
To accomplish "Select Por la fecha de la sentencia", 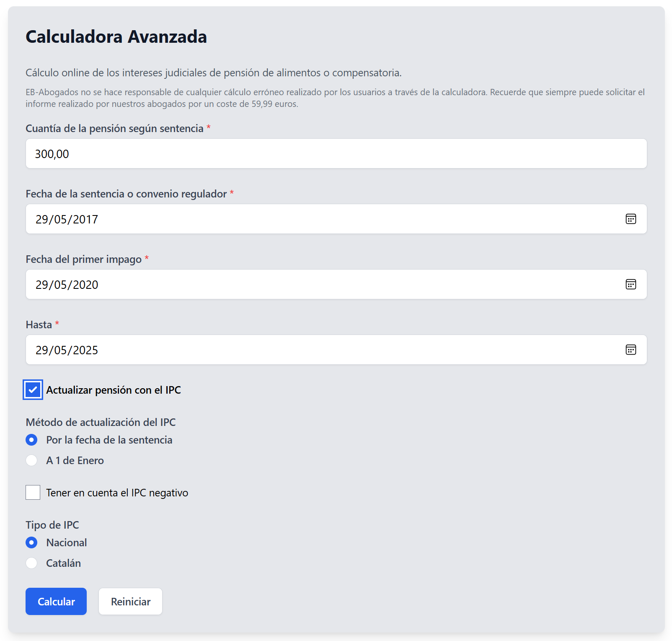I will pyautogui.click(x=31, y=440).
